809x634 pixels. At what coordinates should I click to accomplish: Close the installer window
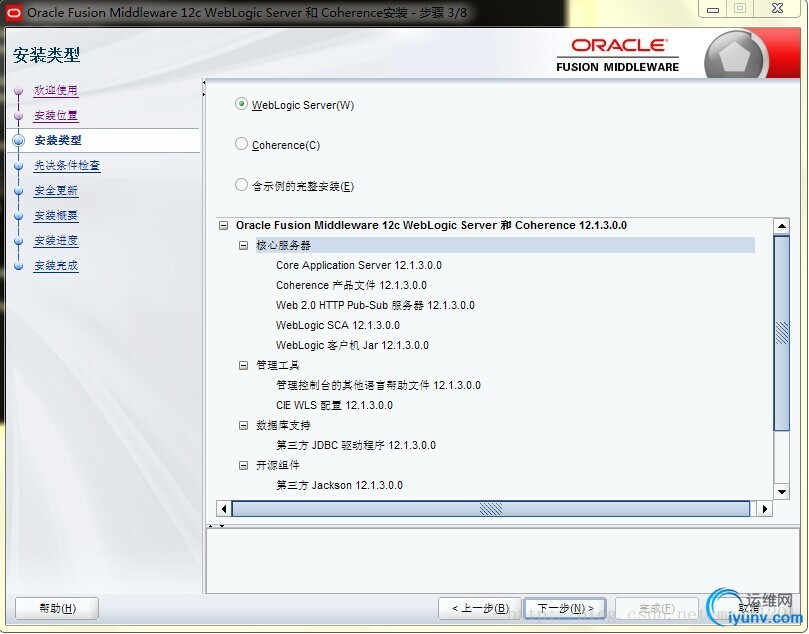point(778,9)
